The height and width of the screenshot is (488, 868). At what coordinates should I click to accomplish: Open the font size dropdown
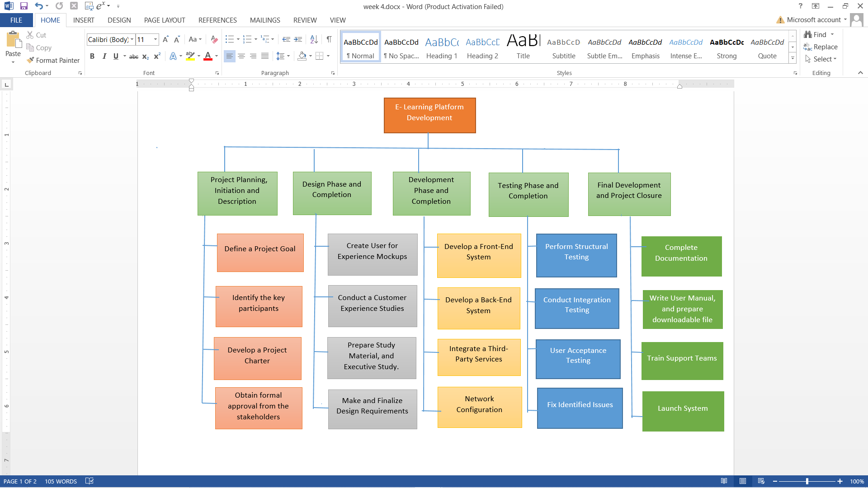[x=155, y=39]
